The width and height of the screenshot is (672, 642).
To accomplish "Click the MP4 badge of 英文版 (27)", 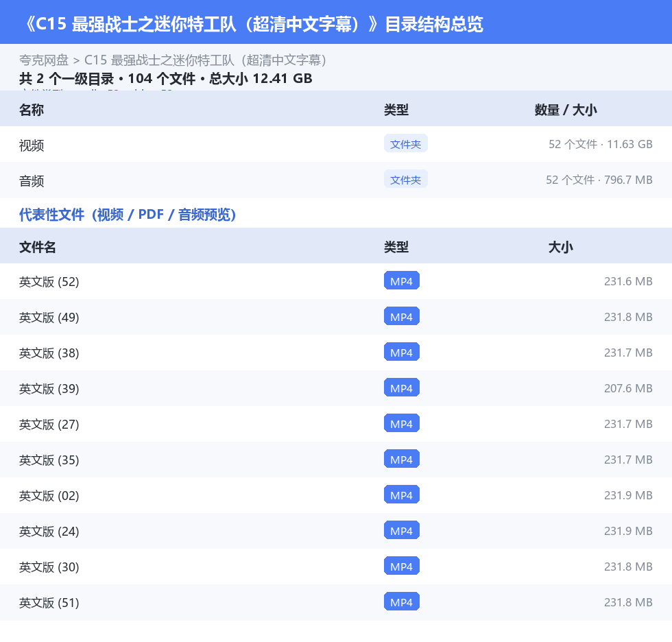I will 402,423.
